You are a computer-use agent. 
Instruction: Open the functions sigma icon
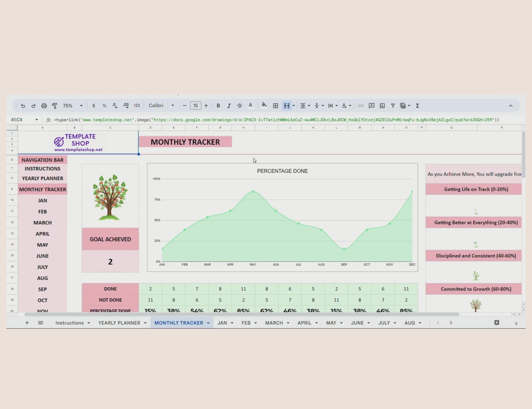[418, 106]
